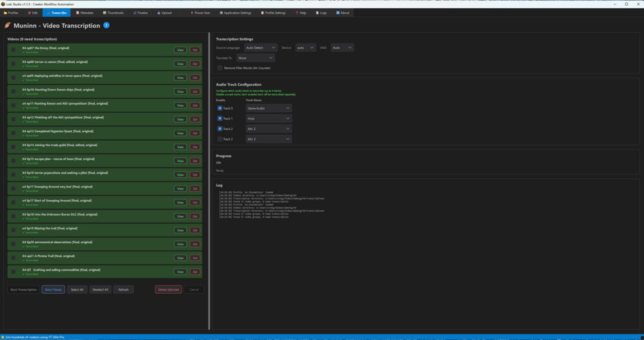644x340 pixels.
Task: Delete x4 Ep19 Blazing the trail entry
Action: (x=195, y=230)
